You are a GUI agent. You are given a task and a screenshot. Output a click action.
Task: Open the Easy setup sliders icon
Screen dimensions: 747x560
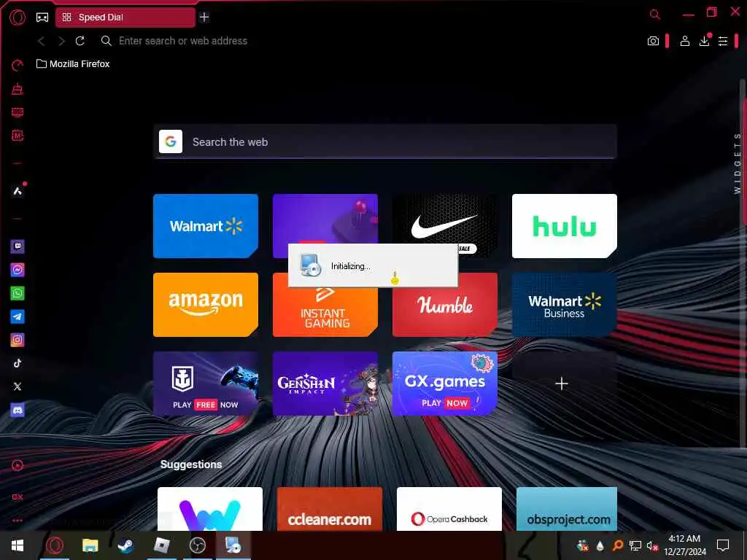[723, 41]
